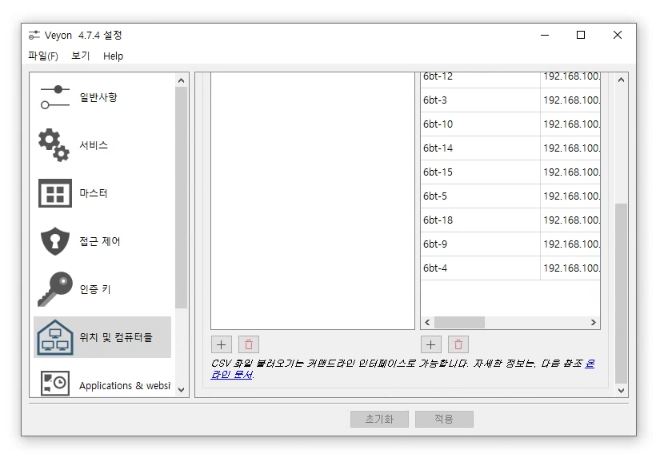This screenshot has height=476, width=669.
Task: Open Applications & websites icon
Action: pyautogui.click(x=55, y=383)
